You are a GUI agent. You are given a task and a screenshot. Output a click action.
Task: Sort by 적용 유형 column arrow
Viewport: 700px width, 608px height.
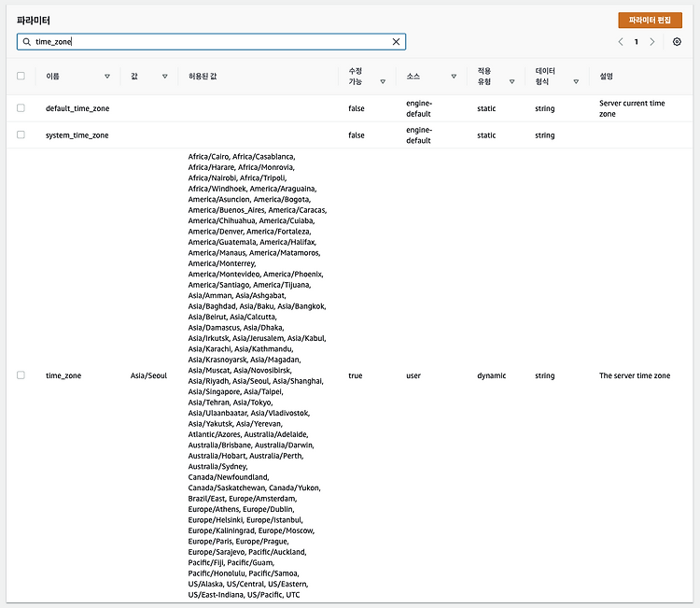(512, 82)
